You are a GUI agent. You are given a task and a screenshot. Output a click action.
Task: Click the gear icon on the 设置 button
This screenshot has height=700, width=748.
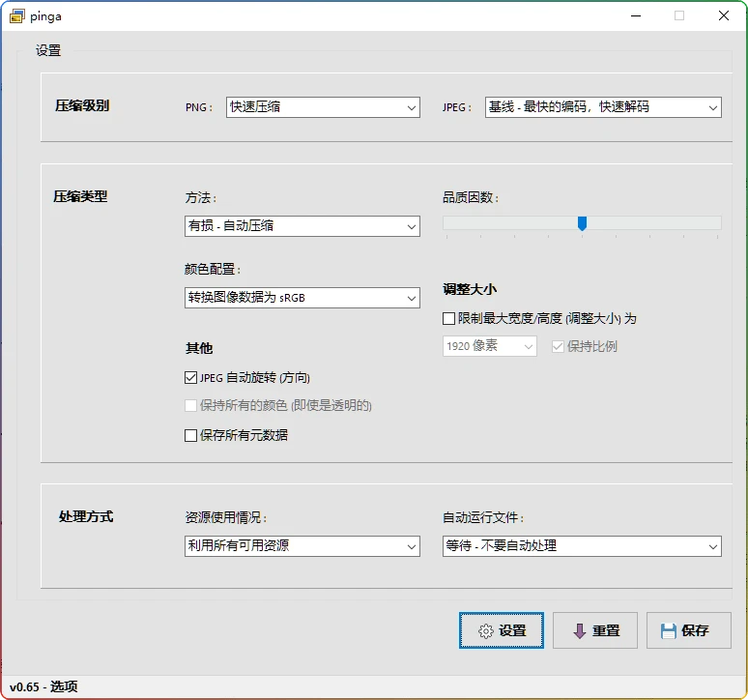click(x=486, y=630)
